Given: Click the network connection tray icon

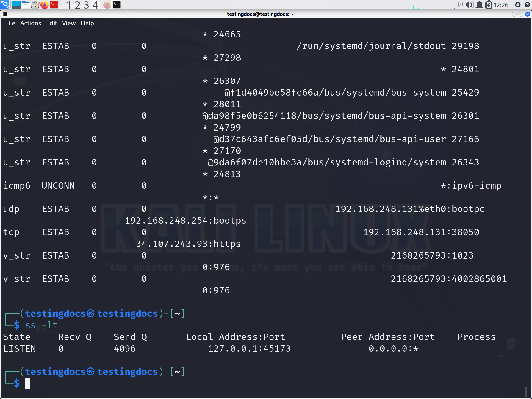Looking at the screenshot, I should point(460,5).
